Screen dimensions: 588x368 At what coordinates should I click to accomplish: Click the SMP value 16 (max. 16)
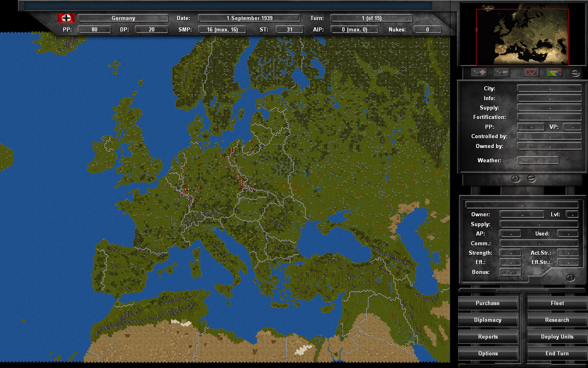coord(222,29)
